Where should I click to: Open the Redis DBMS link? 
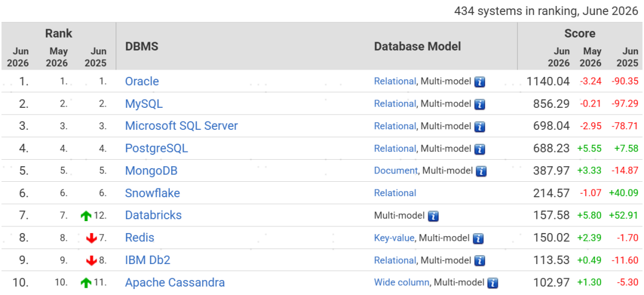point(140,237)
